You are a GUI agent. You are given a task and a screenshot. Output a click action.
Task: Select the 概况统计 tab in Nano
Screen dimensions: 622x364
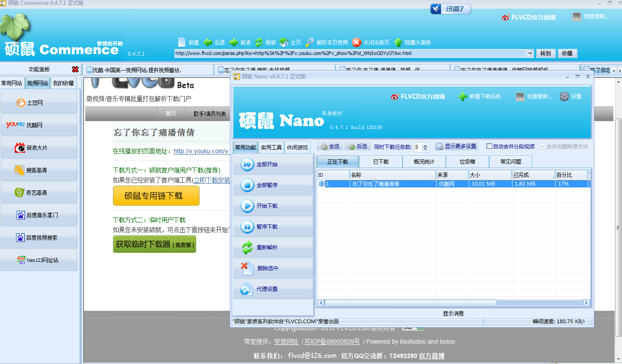click(x=424, y=161)
